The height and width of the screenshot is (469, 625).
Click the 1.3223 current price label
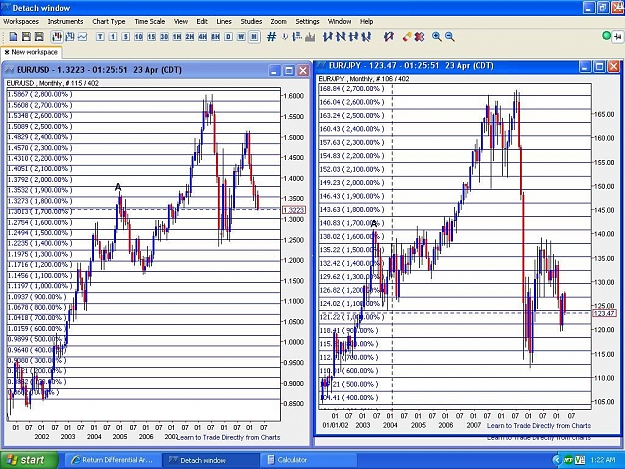click(x=294, y=210)
